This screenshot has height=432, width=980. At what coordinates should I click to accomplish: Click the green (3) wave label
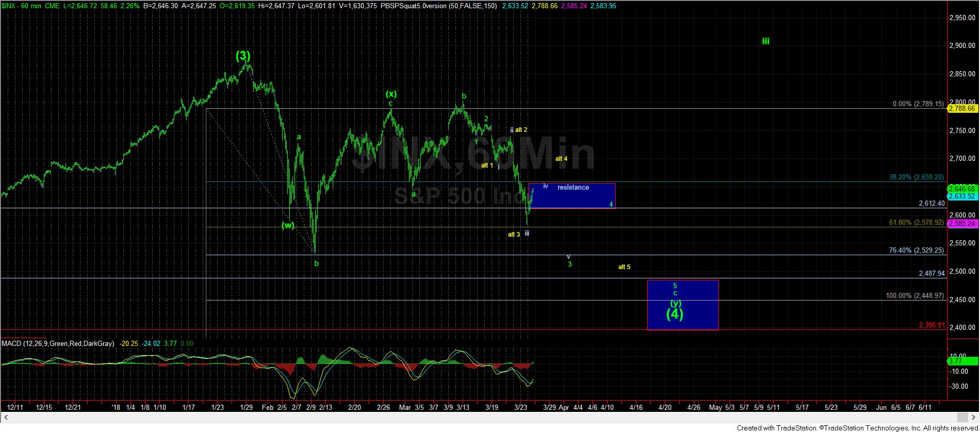tap(243, 56)
